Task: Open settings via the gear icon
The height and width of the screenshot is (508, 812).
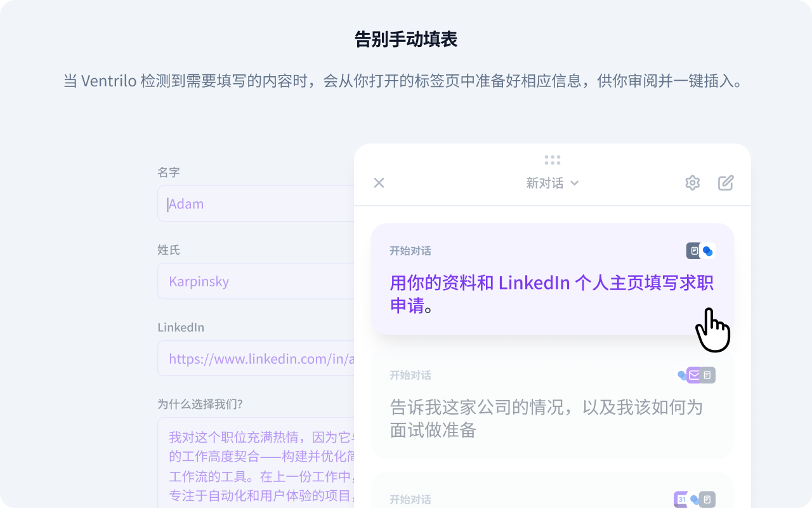Action: (692, 183)
